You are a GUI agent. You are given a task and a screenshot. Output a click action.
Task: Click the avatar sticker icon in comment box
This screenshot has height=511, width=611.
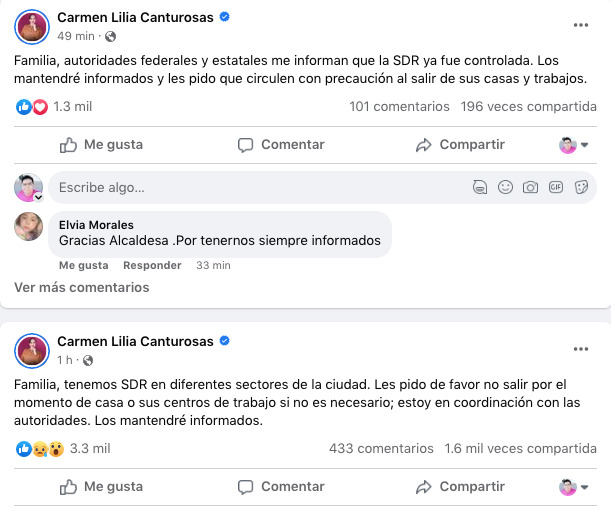point(481,187)
